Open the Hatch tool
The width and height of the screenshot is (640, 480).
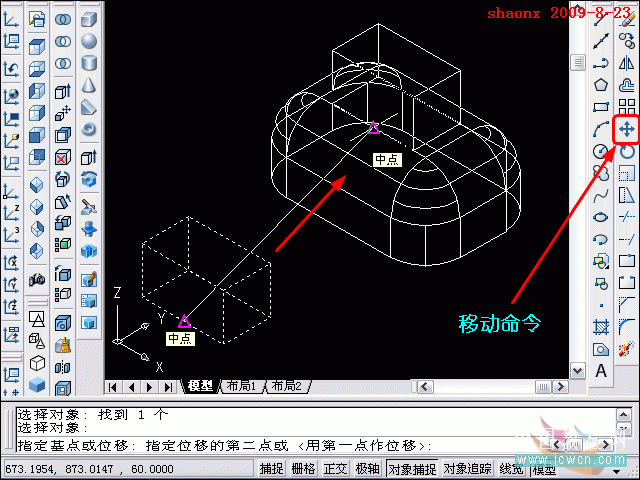(x=601, y=327)
